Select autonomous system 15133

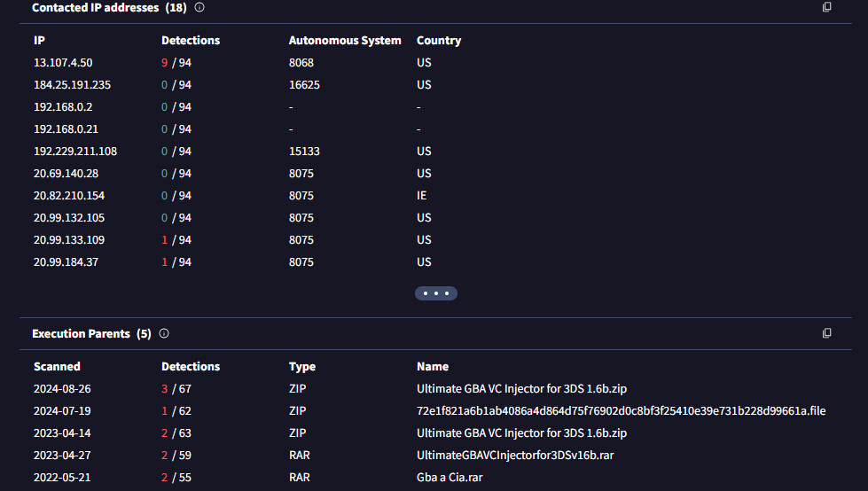click(304, 152)
